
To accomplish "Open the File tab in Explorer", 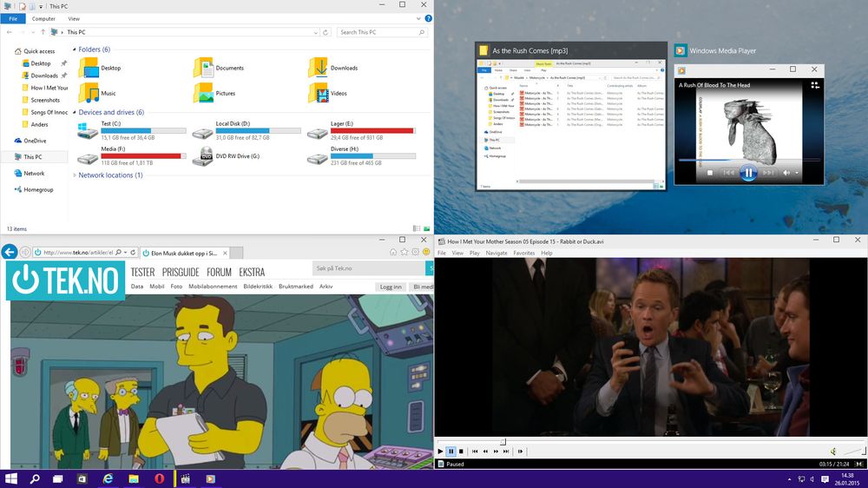I will point(13,19).
